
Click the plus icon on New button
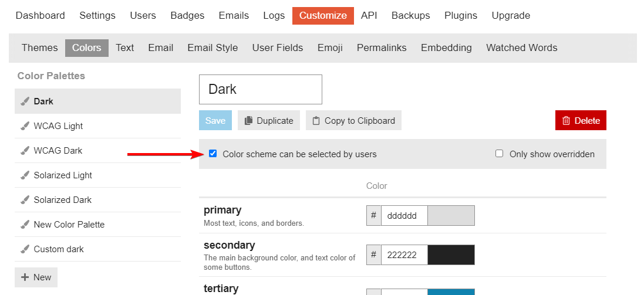coord(25,277)
